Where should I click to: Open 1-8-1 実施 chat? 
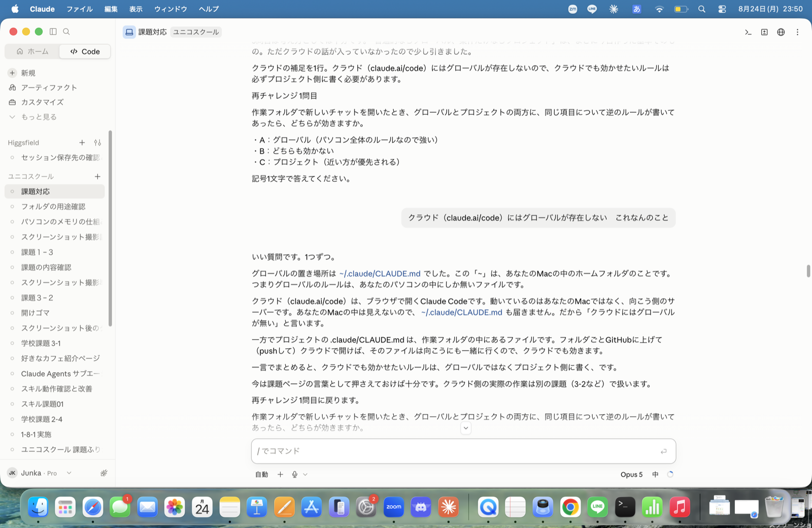pyautogui.click(x=55, y=435)
